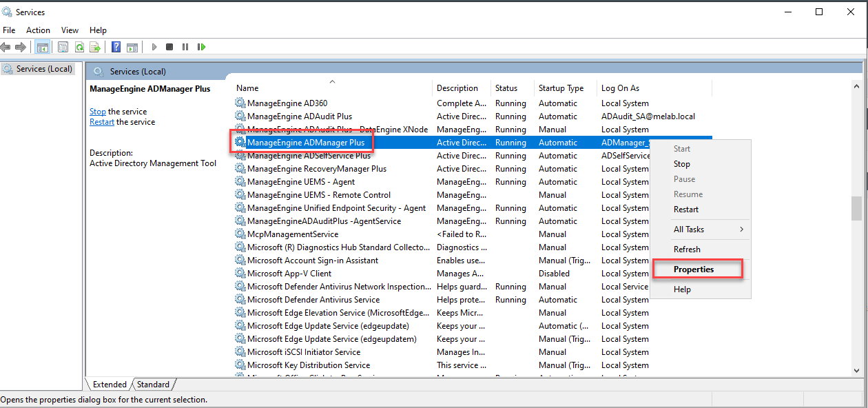Image resolution: width=868 pixels, height=408 pixels.
Task: Sort by the Startup Type column header
Action: (561, 88)
